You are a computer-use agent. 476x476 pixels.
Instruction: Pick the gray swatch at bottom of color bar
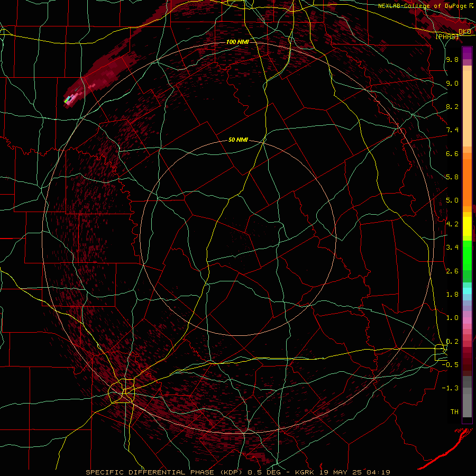coord(467,406)
